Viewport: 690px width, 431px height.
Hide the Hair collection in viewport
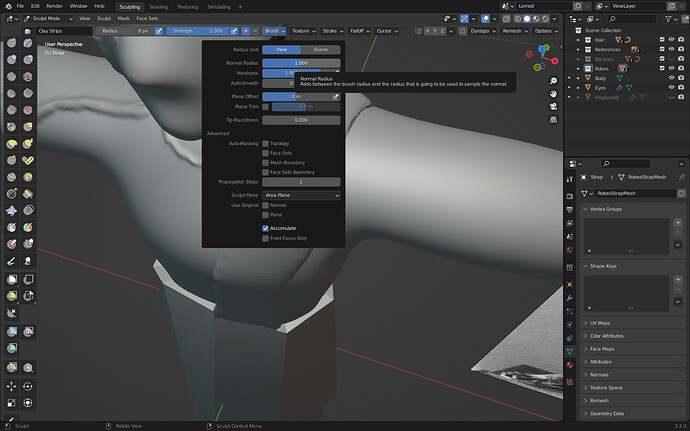pos(672,40)
